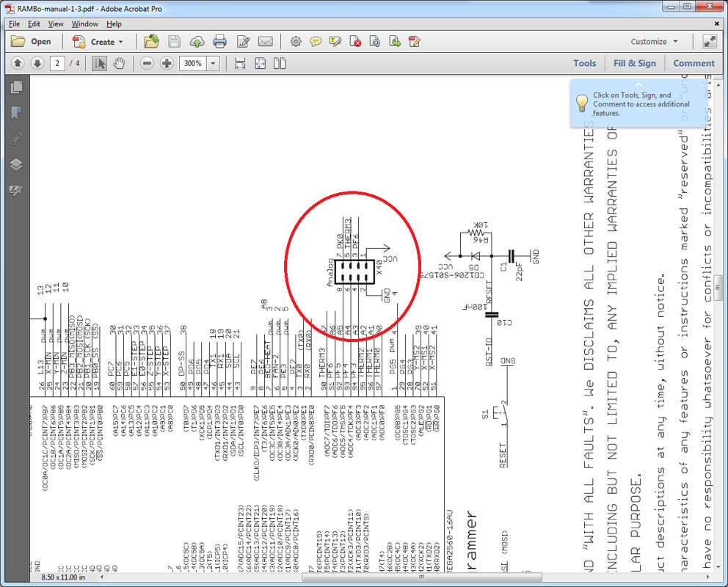728x587 pixels.
Task: Activate the Hand pan tool
Action: [119, 64]
